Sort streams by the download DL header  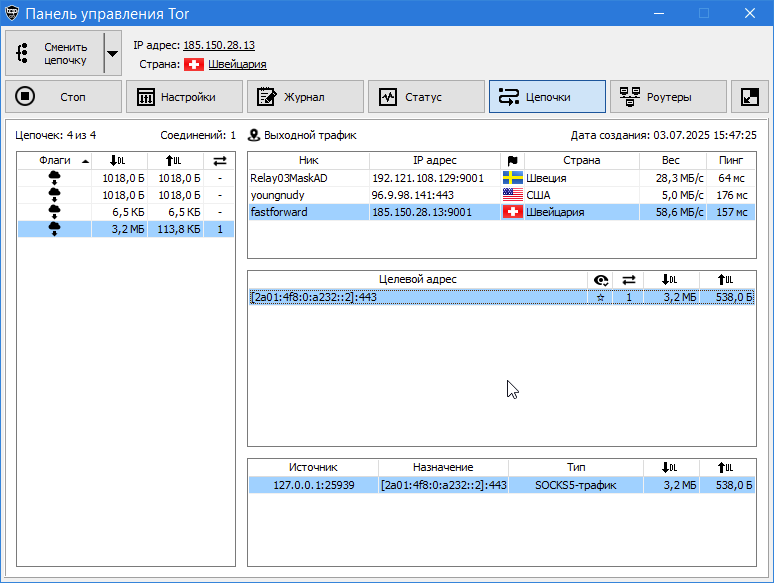click(671, 467)
